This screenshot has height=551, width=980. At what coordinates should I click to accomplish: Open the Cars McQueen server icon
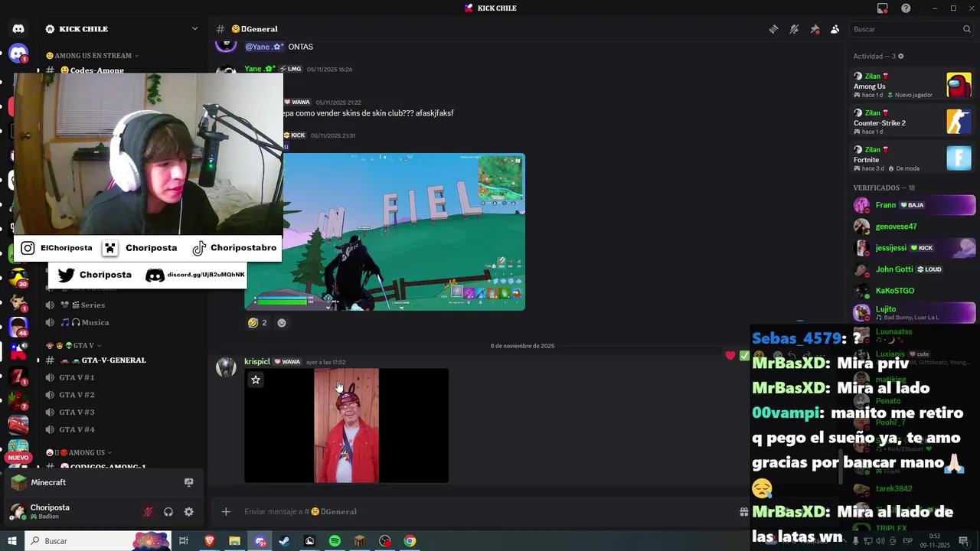(18, 423)
